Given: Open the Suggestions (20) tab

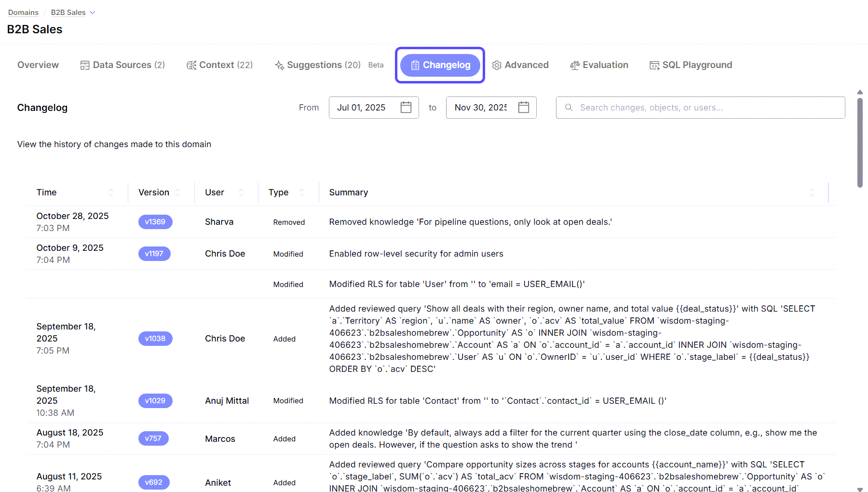Looking at the screenshot, I should coord(317,65).
